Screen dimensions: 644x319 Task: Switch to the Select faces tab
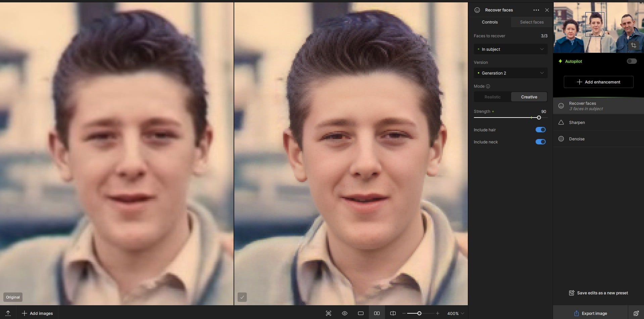tap(532, 22)
